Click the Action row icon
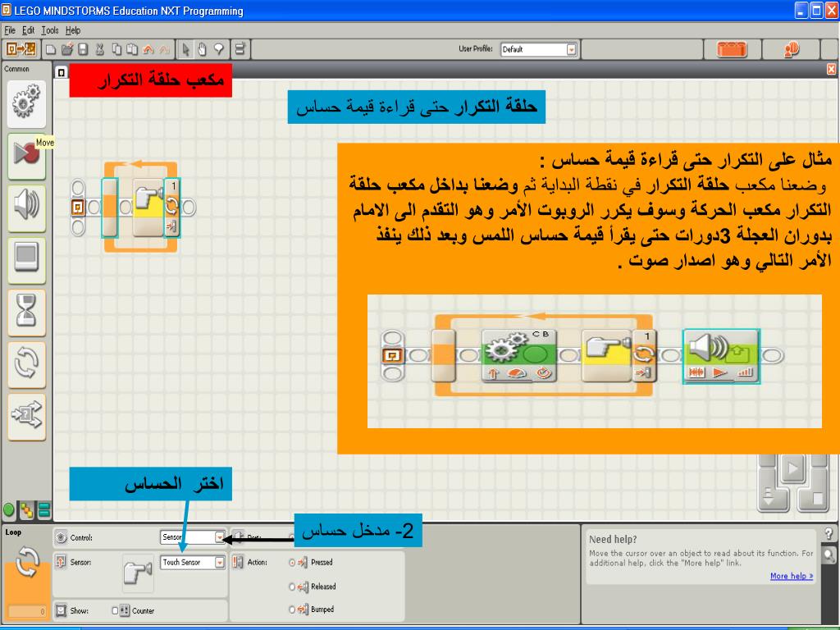840x630 pixels. (237, 562)
